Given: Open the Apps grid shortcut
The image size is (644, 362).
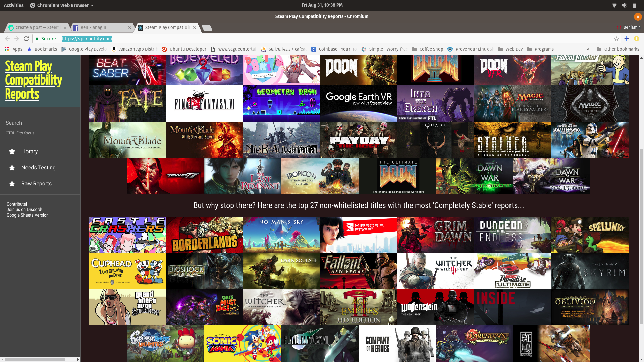Looking at the screenshot, I should coord(7,49).
